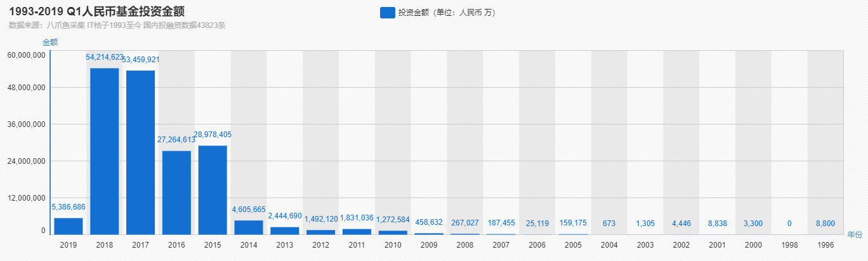This screenshot has width=868, height=261.
Task: Click the x-axis year label 2004
Action: [x=610, y=244]
